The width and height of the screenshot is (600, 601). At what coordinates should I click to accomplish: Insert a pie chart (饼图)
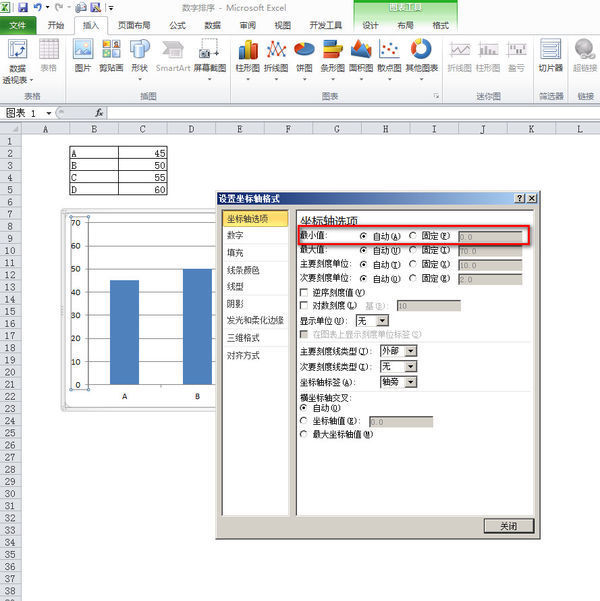point(304,54)
